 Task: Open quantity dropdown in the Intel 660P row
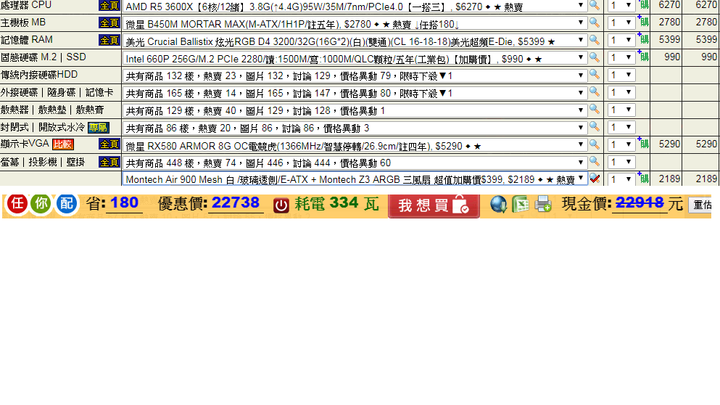621,57
